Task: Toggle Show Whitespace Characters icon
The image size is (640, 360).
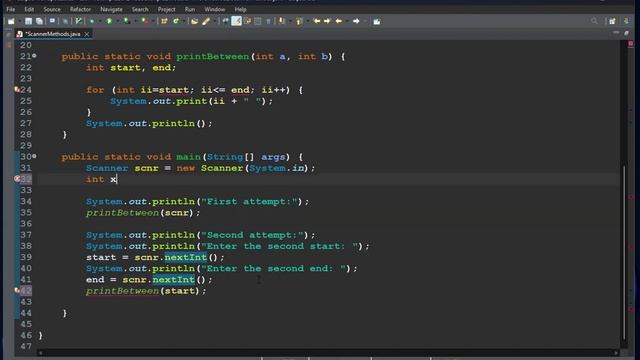Action: (258, 21)
